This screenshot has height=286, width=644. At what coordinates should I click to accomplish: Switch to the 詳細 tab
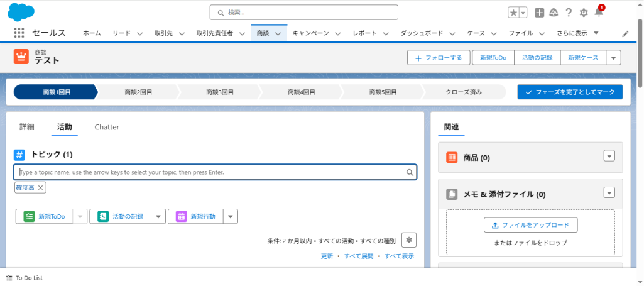pos(26,127)
